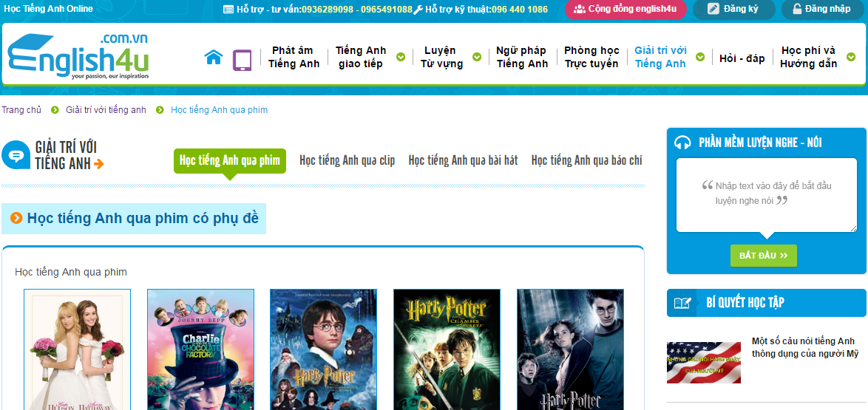Viewport: 868px width, 410px height.
Task: Click the English4u logo
Action: click(78, 56)
